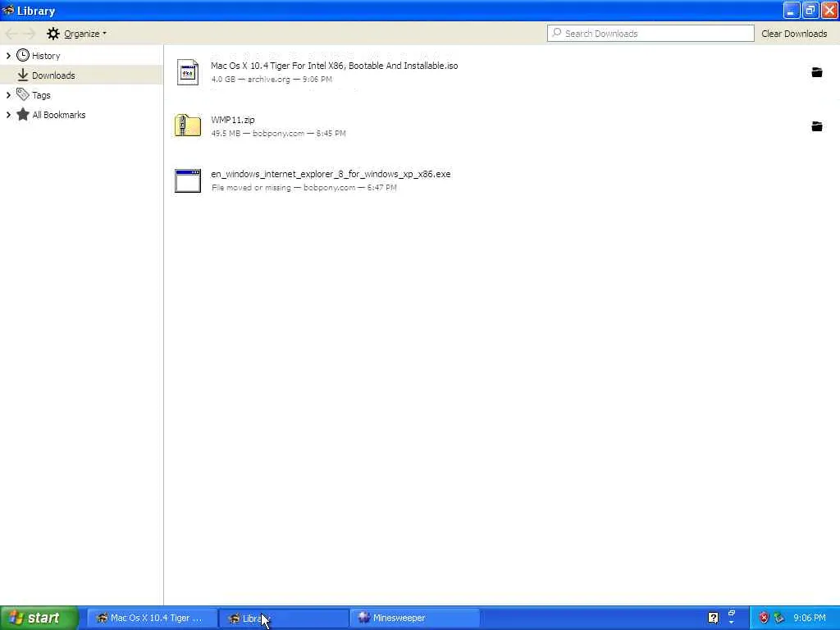Click the WMP11.zip archive icon

(x=188, y=126)
